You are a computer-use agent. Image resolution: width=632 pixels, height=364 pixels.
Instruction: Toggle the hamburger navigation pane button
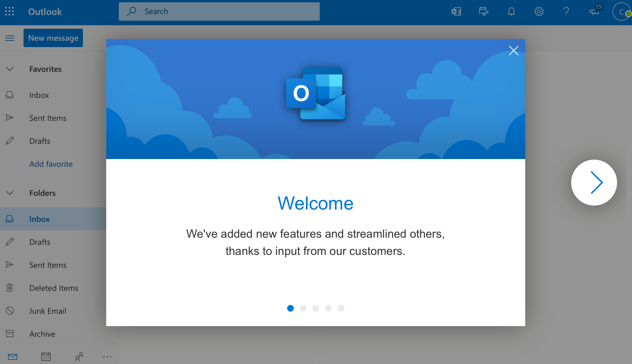(x=10, y=38)
